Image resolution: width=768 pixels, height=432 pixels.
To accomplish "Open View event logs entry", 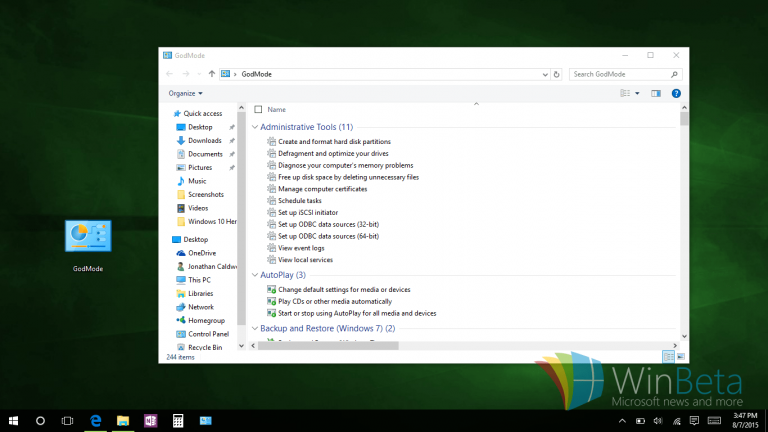I will (x=301, y=248).
